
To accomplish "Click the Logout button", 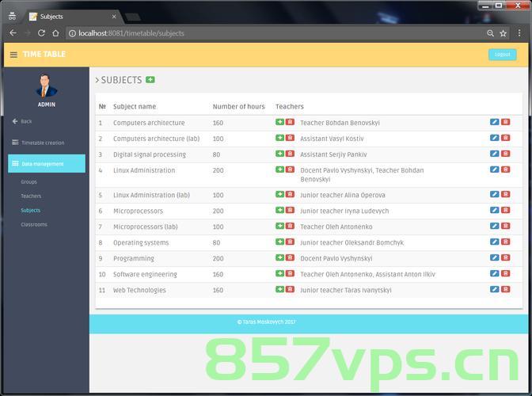I will tap(502, 55).
